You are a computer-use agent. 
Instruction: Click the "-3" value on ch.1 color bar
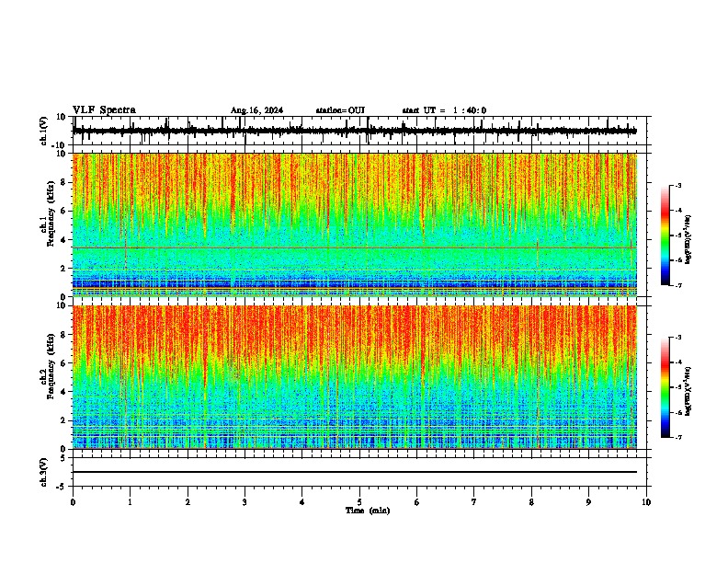[x=677, y=185]
